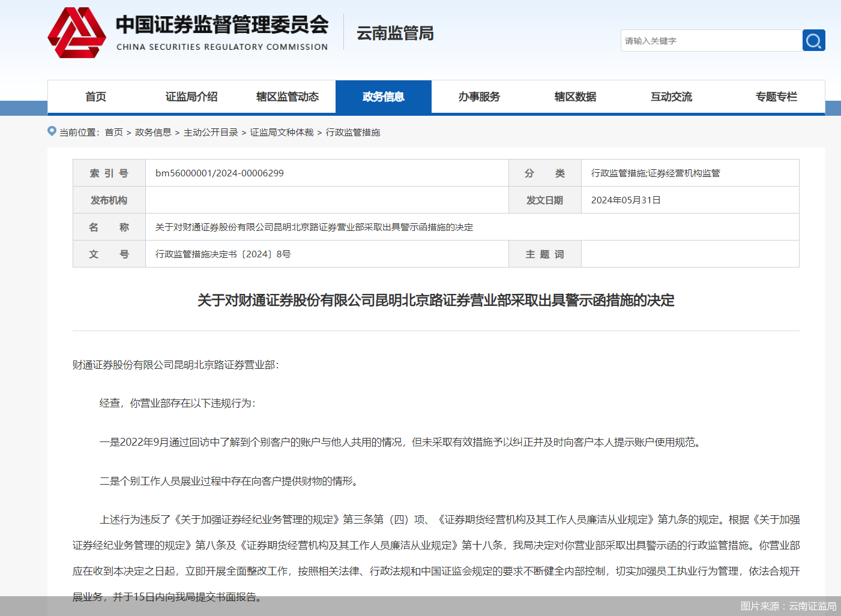
Task: Open the 辖区数据 navigation tab
Action: [x=576, y=97]
